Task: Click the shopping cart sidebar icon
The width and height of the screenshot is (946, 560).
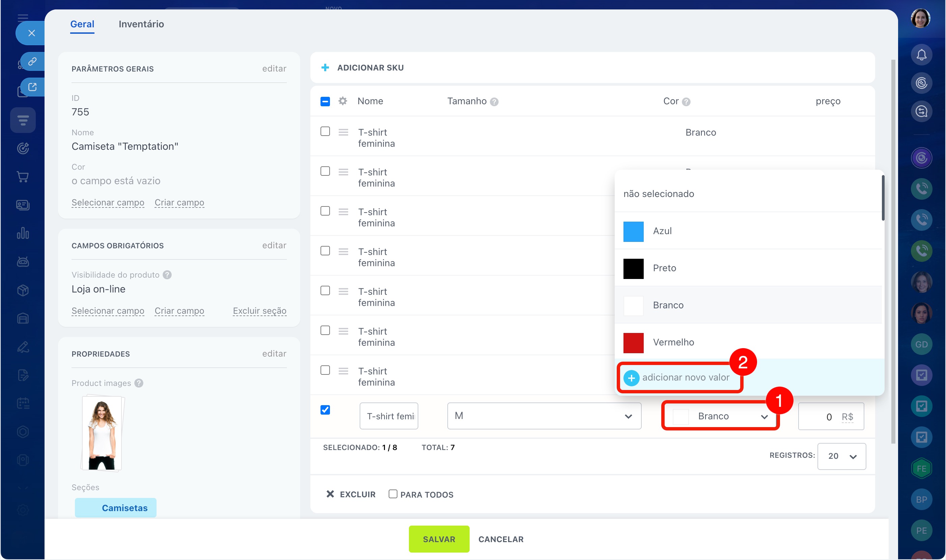Action: pos(23,177)
